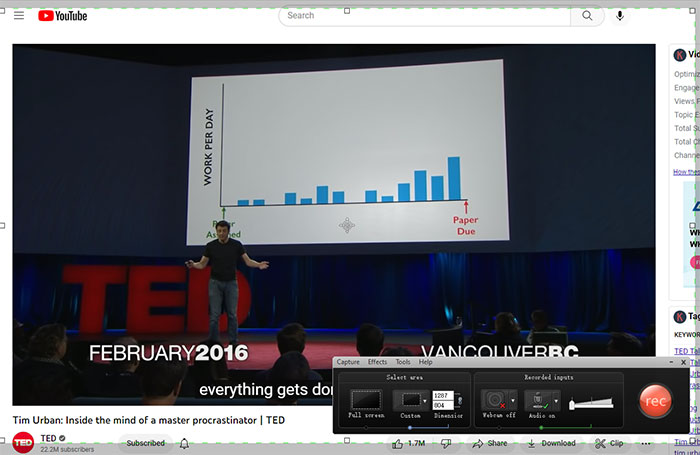Click the TED talk video player

tap(334, 225)
